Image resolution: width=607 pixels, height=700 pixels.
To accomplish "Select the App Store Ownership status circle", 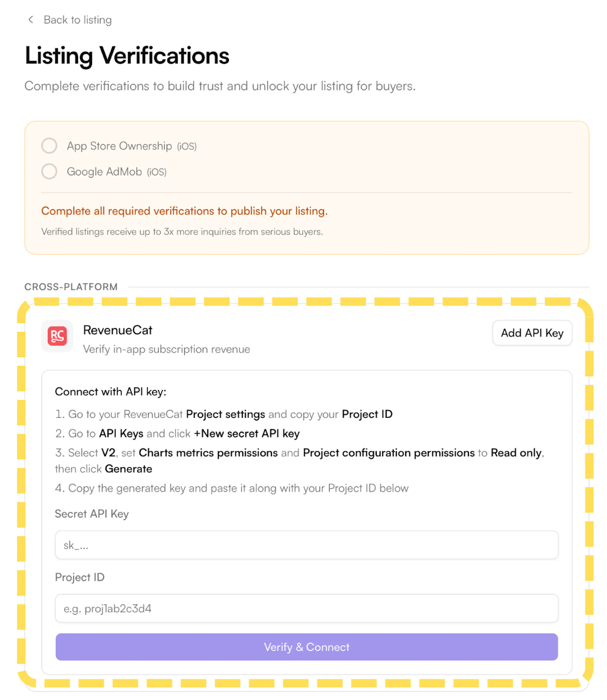I will point(49,146).
